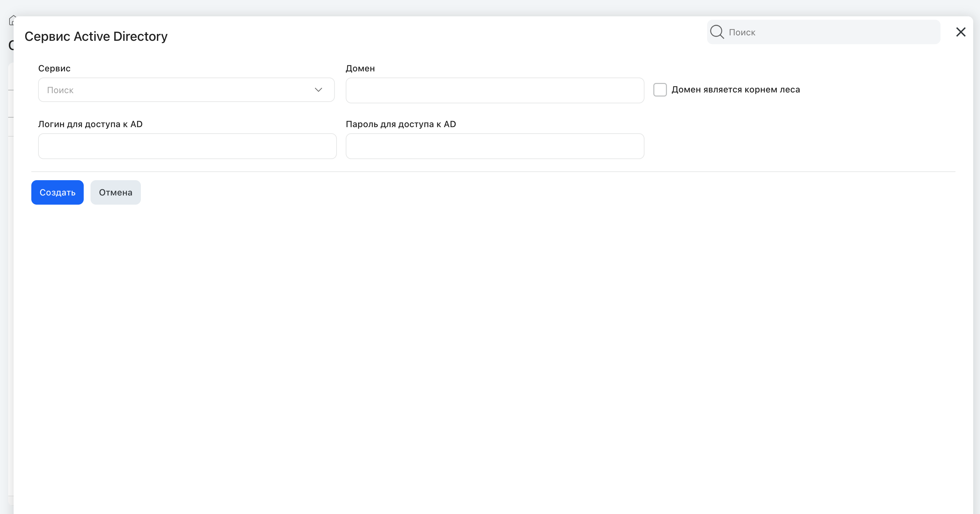Click the home icon behind the dialog

click(x=12, y=20)
